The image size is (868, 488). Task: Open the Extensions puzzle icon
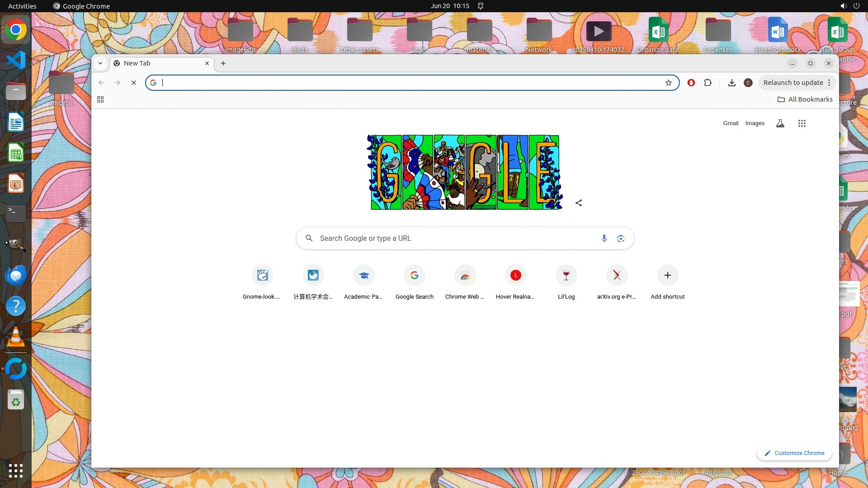[708, 83]
